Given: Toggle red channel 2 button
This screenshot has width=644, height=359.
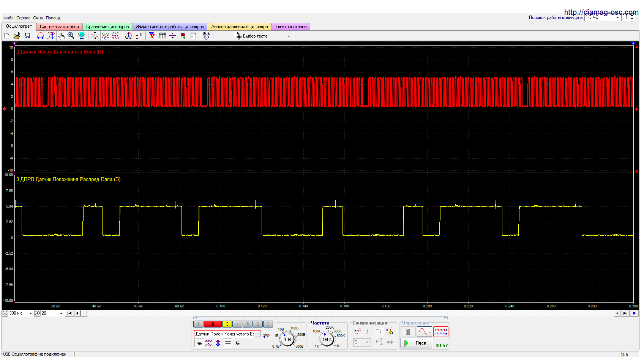Looking at the screenshot, I should coord(213,324).
